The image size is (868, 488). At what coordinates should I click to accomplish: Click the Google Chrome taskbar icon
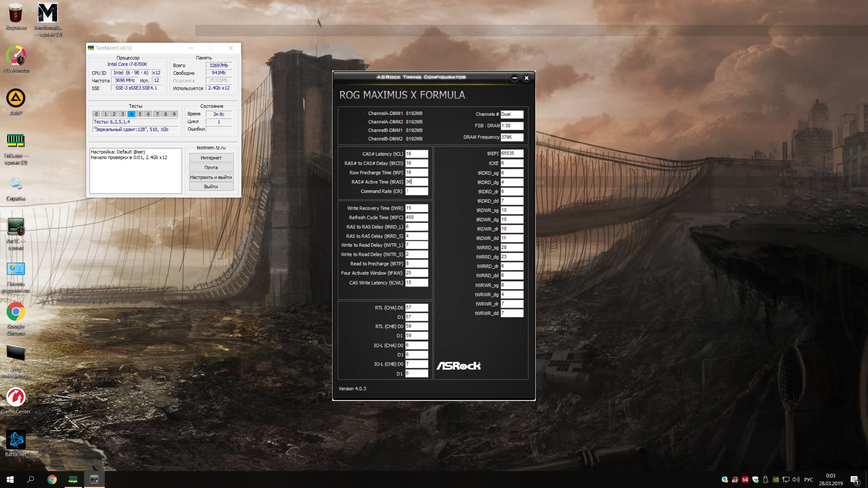pos(52,479)
